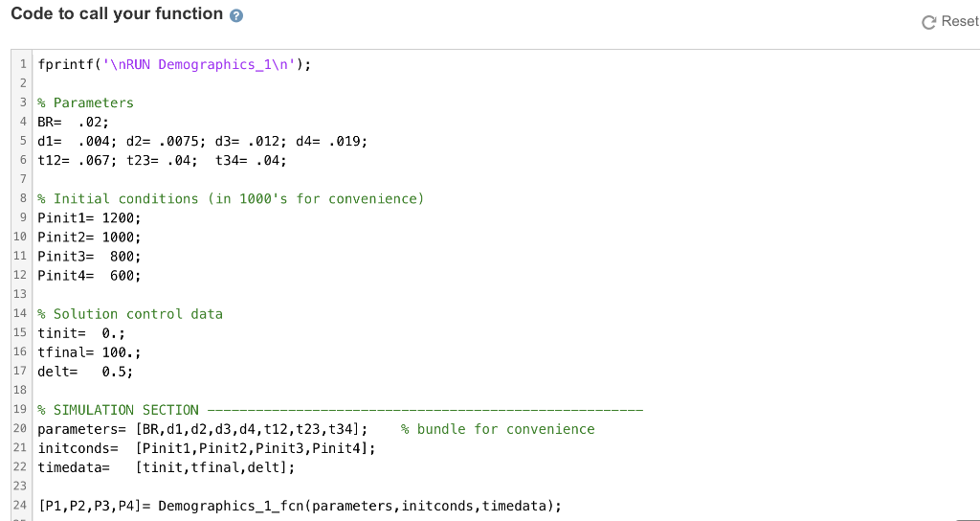Click the help icon beside the heading

coord(235,16)
